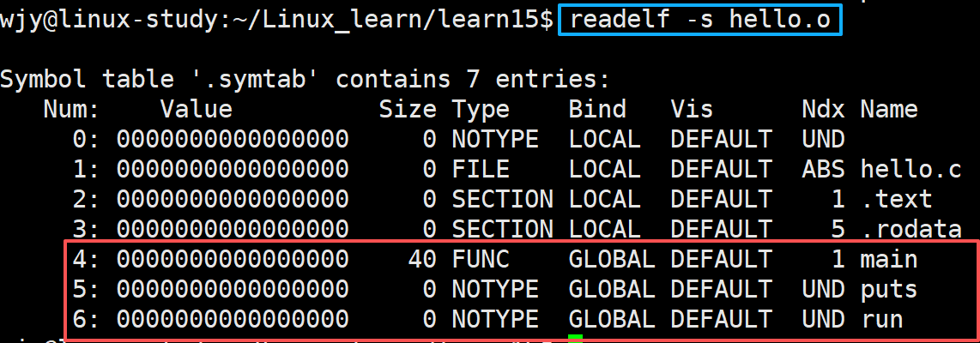Click 'UND' in the run row
Viewport: 980px width, 343px height.
click(x=824, y=319)
